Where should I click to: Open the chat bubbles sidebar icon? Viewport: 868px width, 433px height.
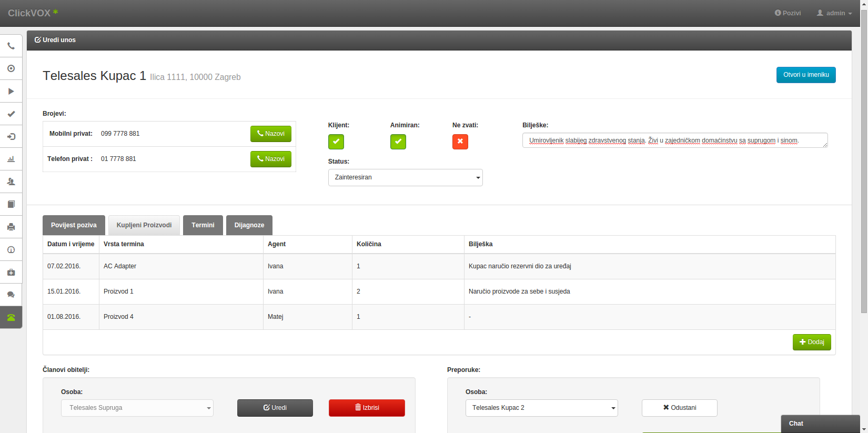click(11, 295)
